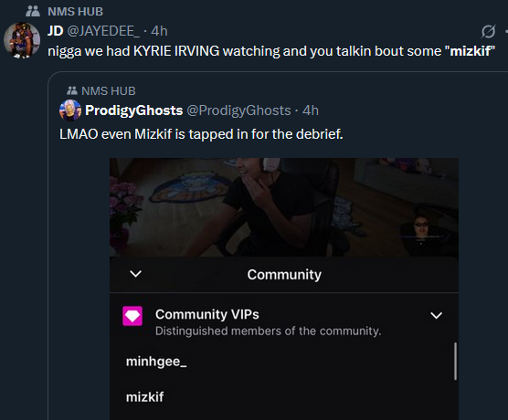Open NMS HUB link in quoted tweet
Viewport: 508px width, 420px height.
pyautogui.click(x=109, y=91)
